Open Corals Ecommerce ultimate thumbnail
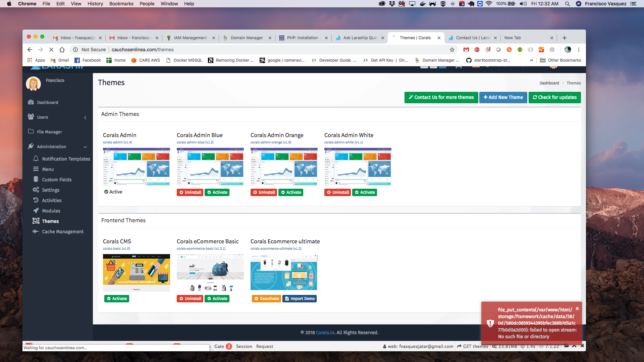The width and height of the screenshot is (644, 362). tap(284, 272)
